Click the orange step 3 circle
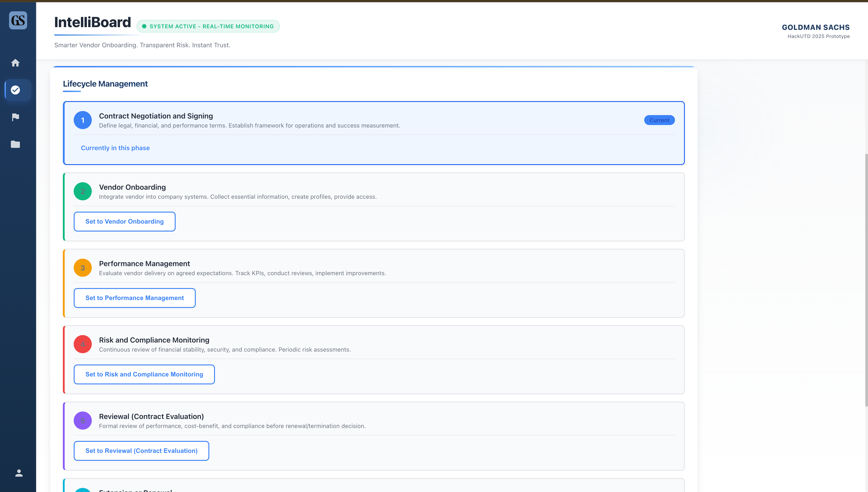 click(x=83, y=268)
